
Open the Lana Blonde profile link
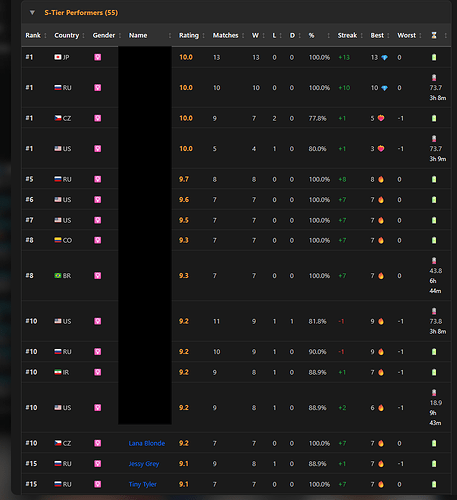[x=147, y=443]
